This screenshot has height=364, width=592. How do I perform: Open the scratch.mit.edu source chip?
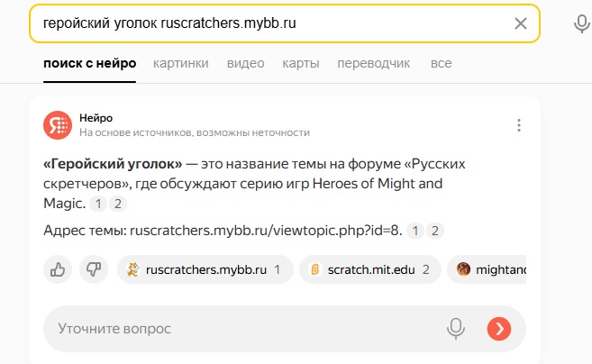click(x=370, y=269)
